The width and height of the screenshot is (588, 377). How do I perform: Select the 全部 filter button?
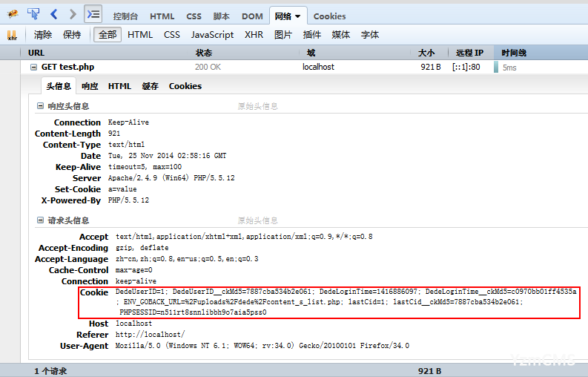coord(108,35)
